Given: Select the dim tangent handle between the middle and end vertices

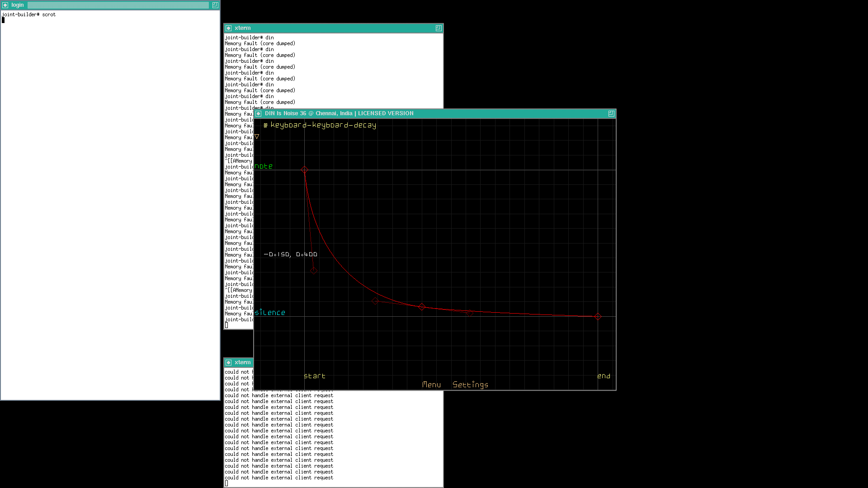Looking at the screenshot, I should (470, 313).
